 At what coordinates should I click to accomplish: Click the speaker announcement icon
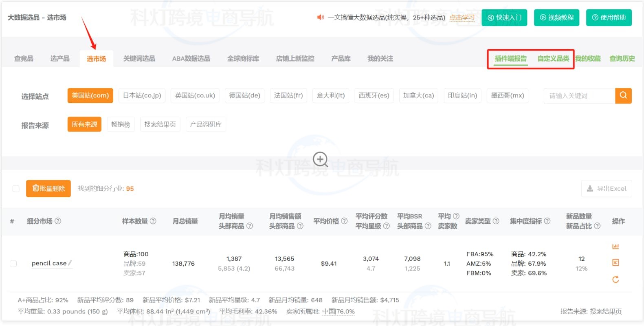click(321, 18)
